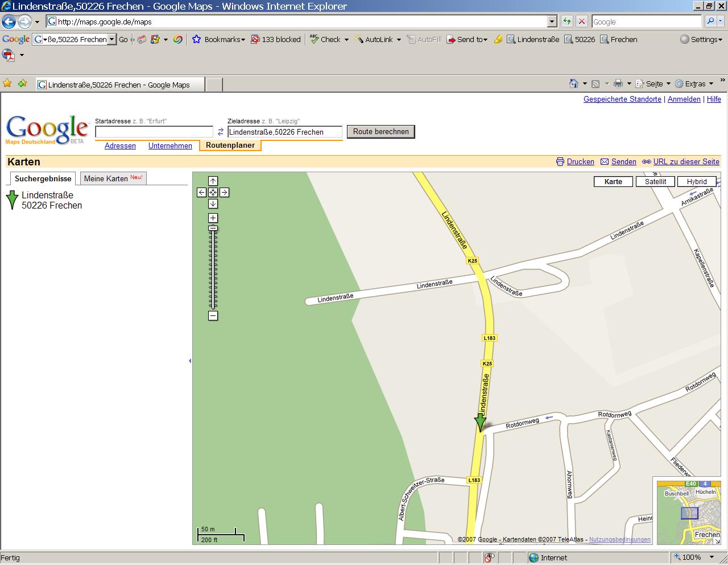Pan map down with the arrow button

(x=213, y=203)
